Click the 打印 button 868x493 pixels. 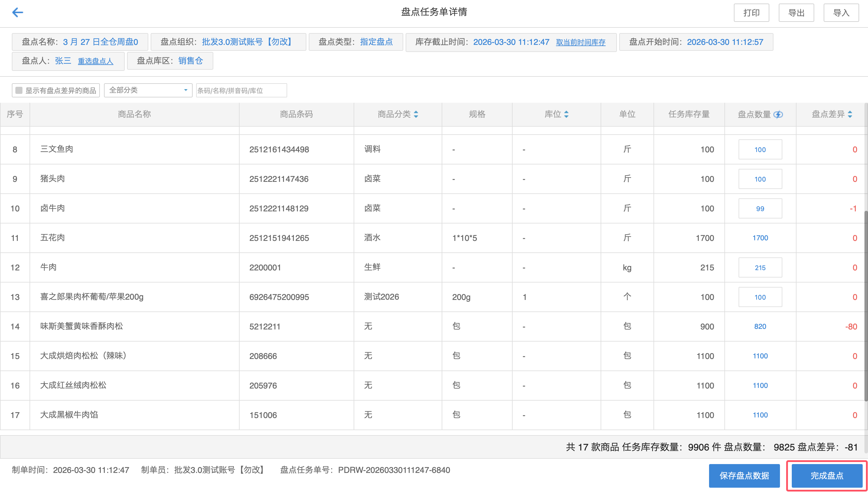click(x=751, y=13)
